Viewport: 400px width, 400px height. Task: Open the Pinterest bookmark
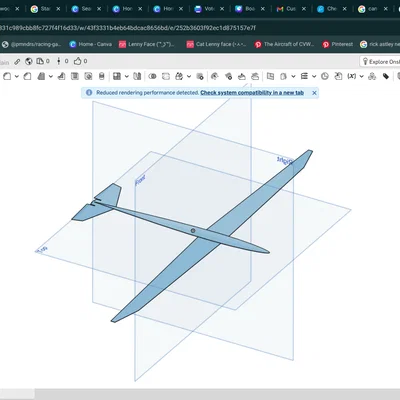coord(337,44)
